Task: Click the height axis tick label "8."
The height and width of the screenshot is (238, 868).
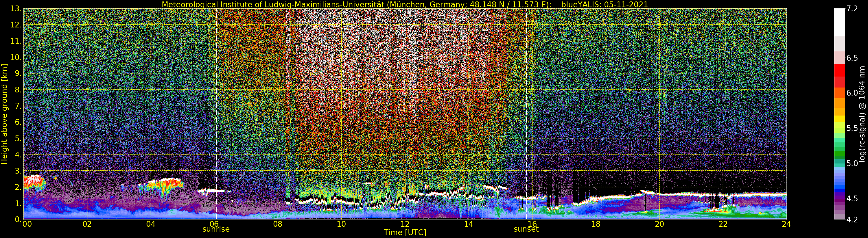Action: tap(18, 90)
